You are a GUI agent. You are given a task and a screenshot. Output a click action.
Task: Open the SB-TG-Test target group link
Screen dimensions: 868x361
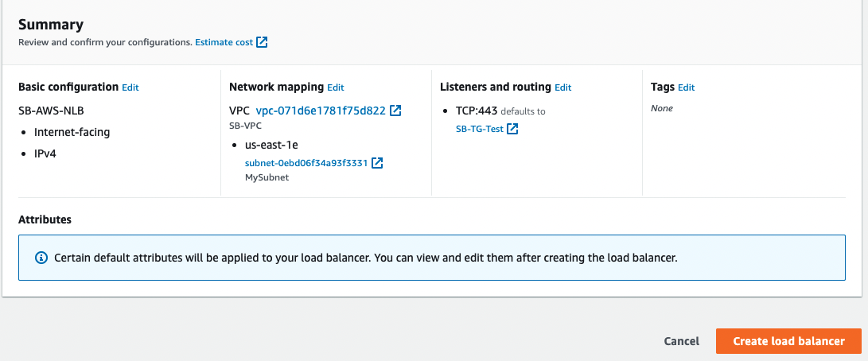pyautogui.click(x=480, y=129)
